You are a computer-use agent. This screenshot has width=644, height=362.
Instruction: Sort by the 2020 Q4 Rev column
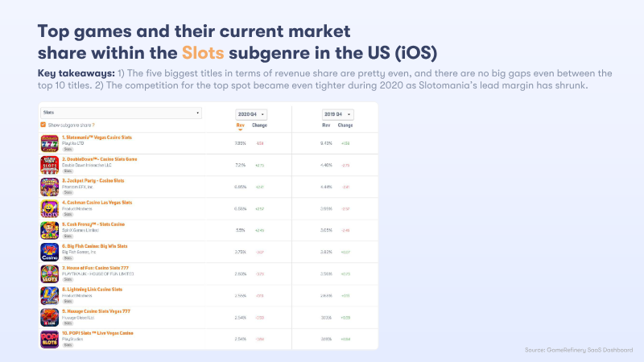coord(240,125)
